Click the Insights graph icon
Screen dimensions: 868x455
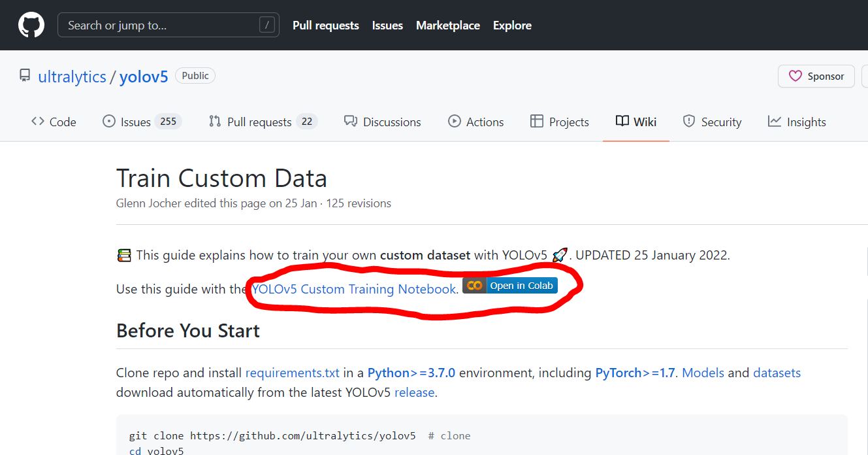(775, 122)
